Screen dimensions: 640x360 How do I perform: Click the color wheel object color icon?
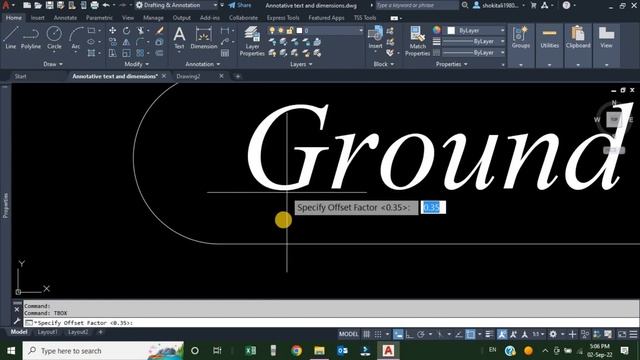coord(437,30)
